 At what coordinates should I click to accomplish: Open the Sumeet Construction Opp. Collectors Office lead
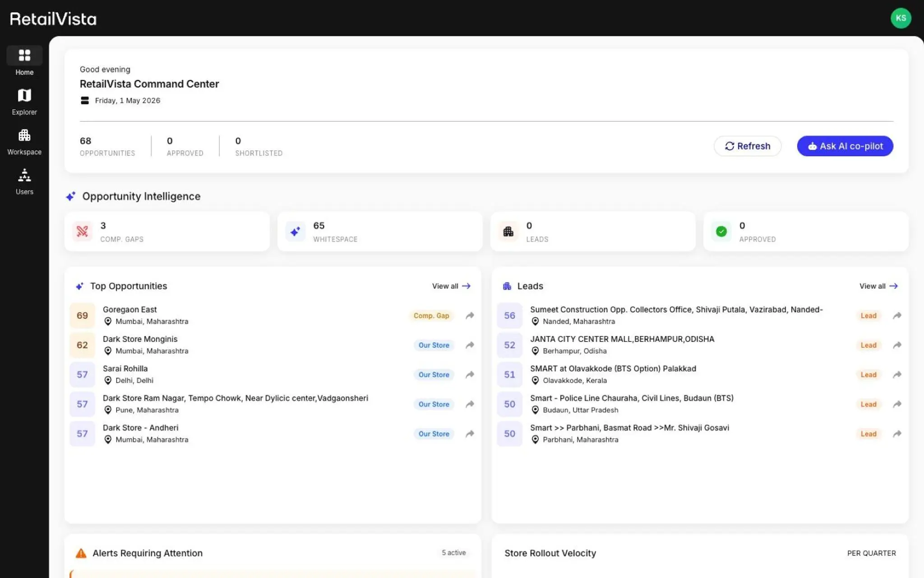700,315
